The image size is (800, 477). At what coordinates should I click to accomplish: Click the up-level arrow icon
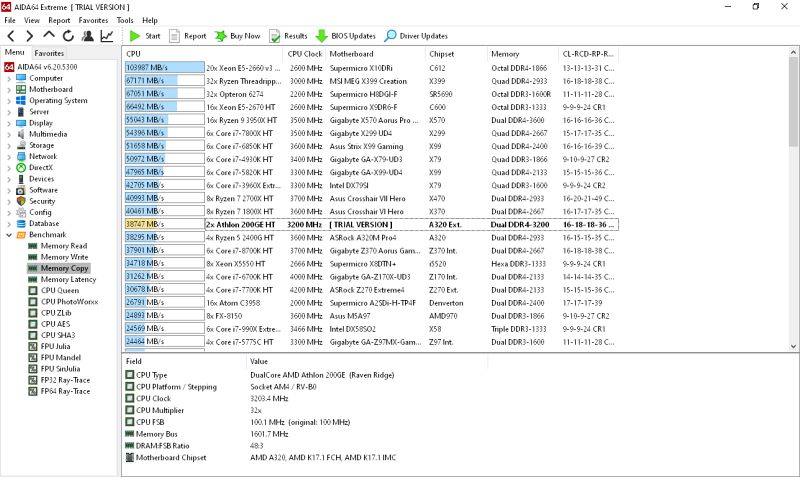click(49, 35)
